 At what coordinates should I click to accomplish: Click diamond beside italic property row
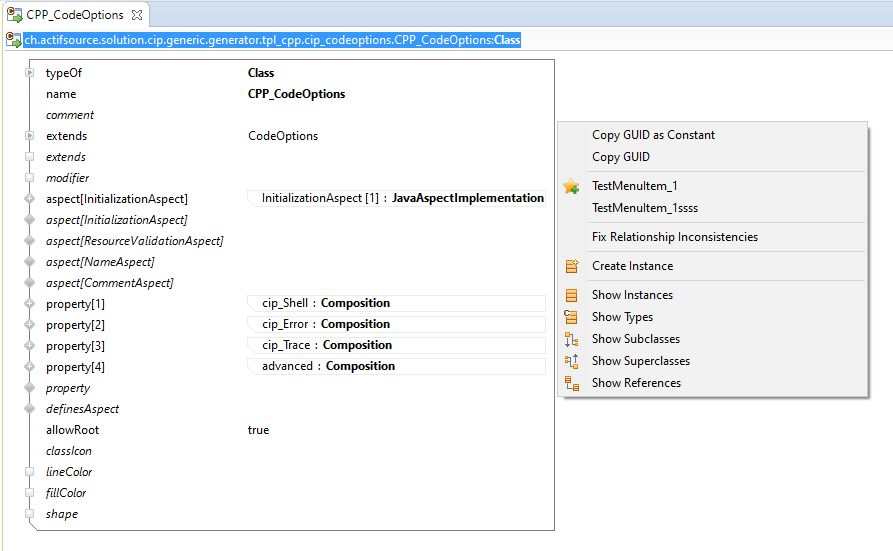pyautogui.click(x=30, y=388)
